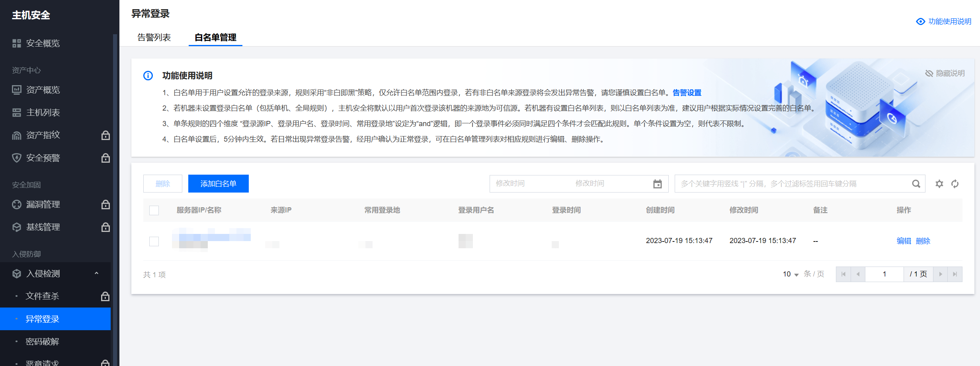Open 功能使用说明 link at top right

(944, 21)
